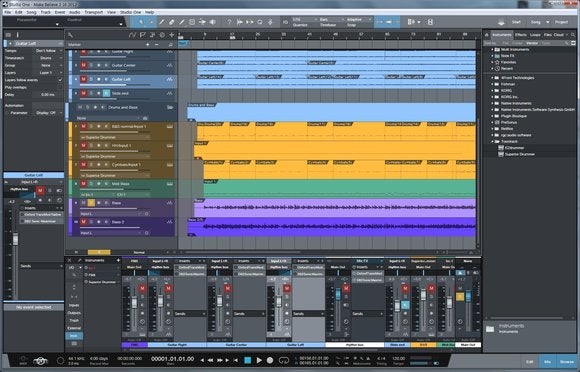
Task: Expand the Native Instruments folder
Action: point(492,103)
